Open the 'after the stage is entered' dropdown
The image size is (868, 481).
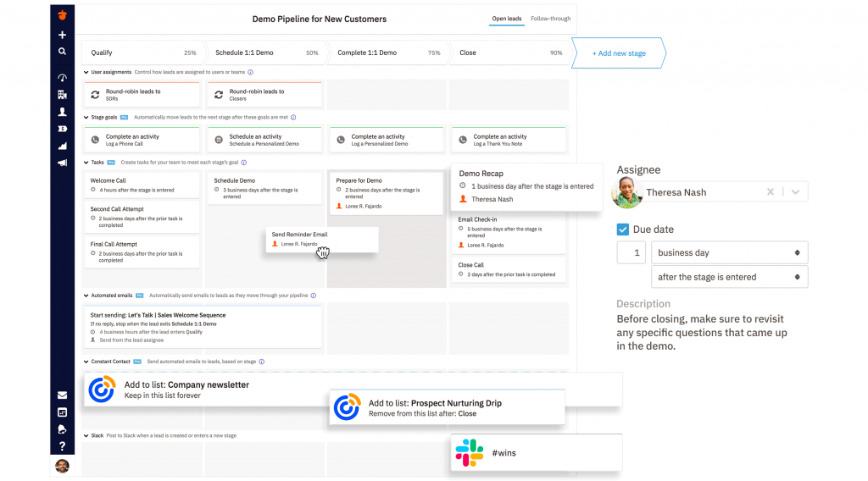coord(729,277)
